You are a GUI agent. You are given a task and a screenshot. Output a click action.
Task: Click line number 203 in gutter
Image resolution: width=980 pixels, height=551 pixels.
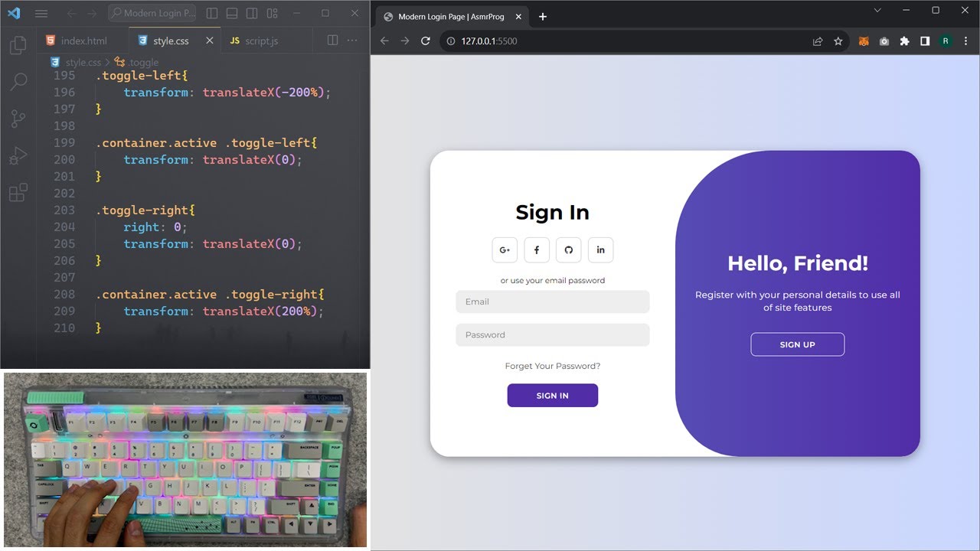click(x=64, y=210)
